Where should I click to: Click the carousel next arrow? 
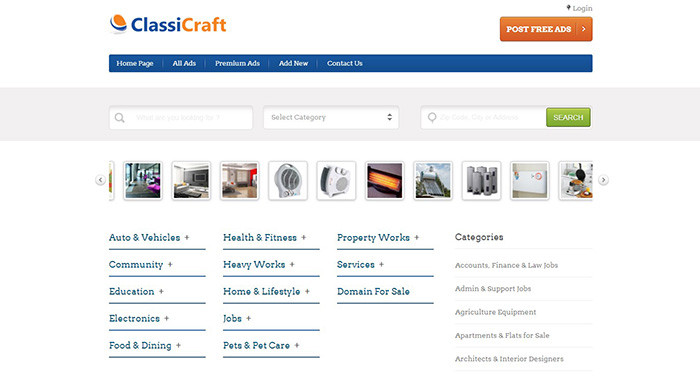[603, 180]
